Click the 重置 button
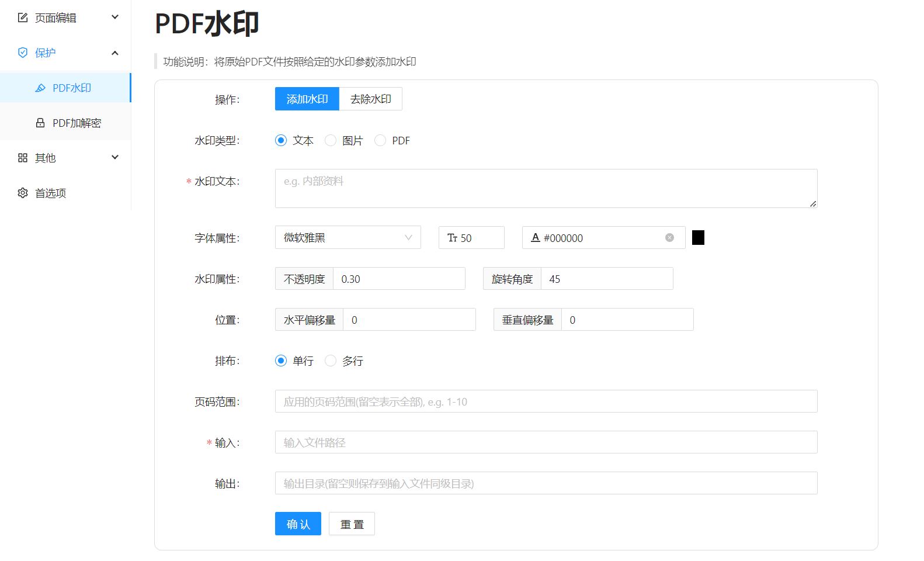The width and height of the screenshot is (924, 561). tap(352, 524)
